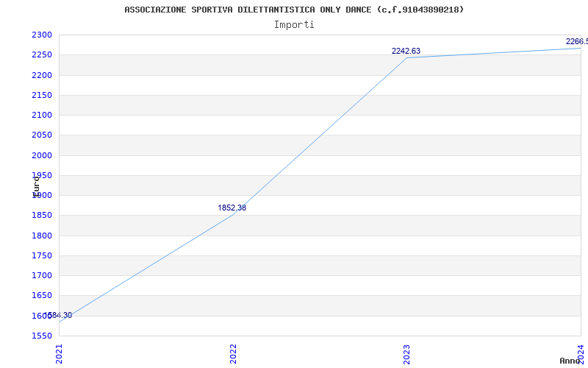The width and height of the screenshot is (588, 368).
Task: Click the 2300 y-axis tick label
Action: click(x=42, y=35)
